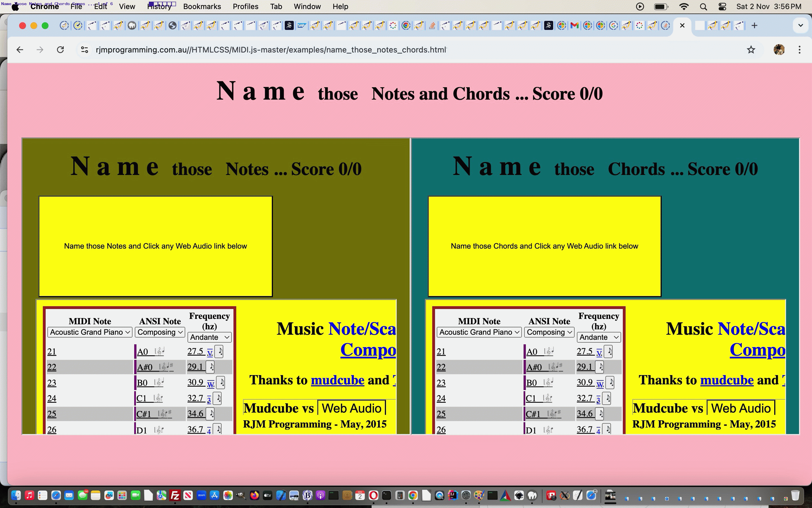
Task: Launch Firefox from the dock
Action: coord(254,495)
